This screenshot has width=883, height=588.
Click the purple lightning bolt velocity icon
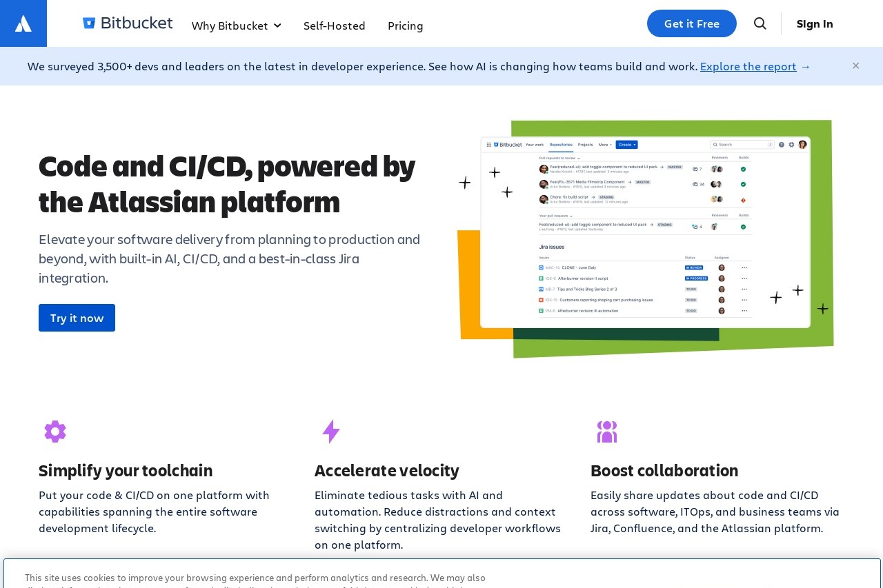tap(331, 432)
